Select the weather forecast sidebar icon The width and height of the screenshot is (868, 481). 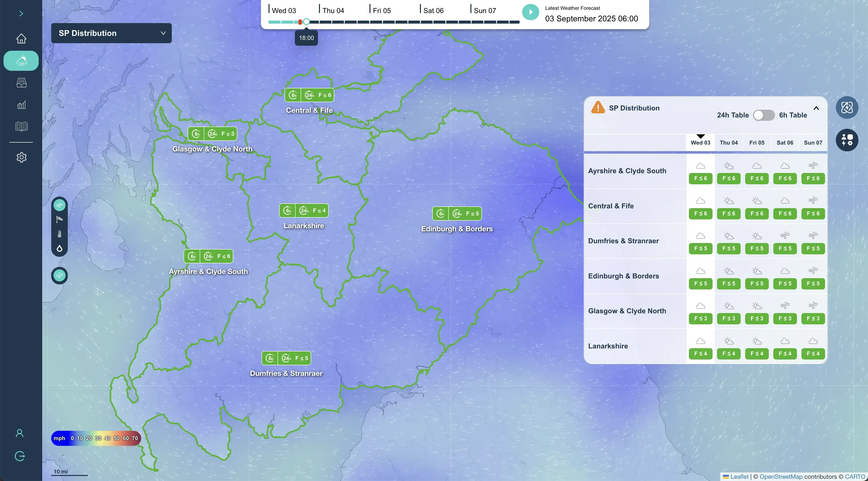coord(21,61)
